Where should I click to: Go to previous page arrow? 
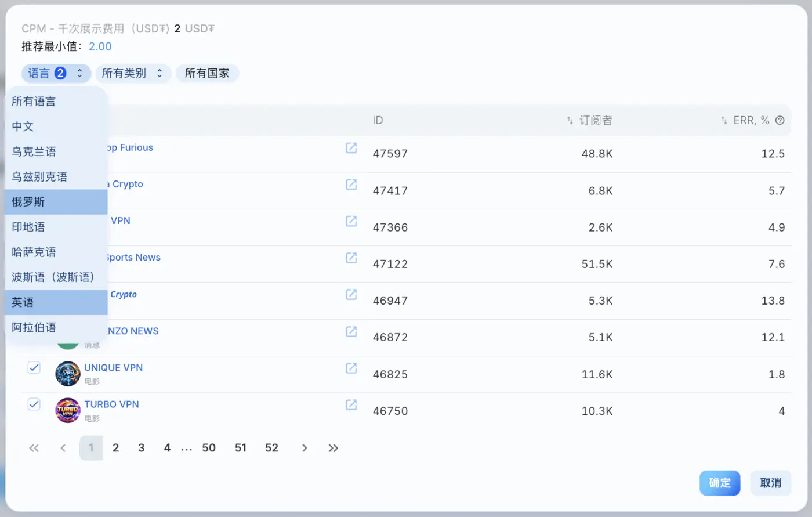pos(63,448)
